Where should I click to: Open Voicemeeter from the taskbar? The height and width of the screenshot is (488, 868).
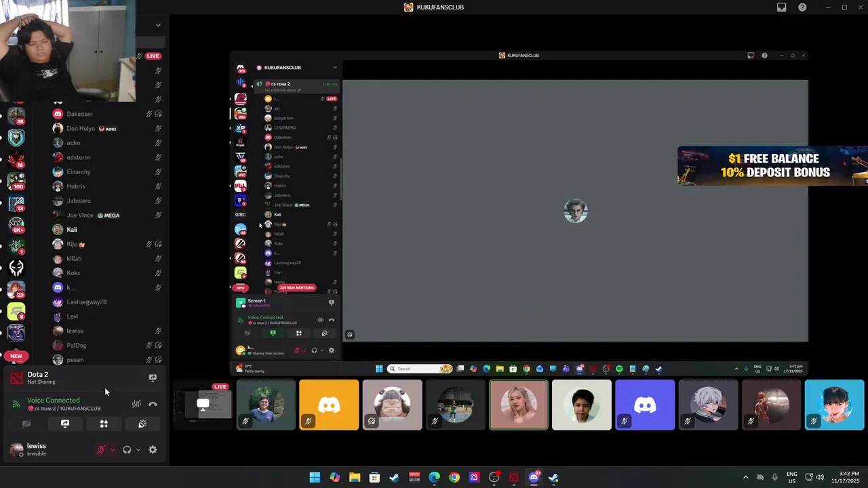(x=414, y=477)
